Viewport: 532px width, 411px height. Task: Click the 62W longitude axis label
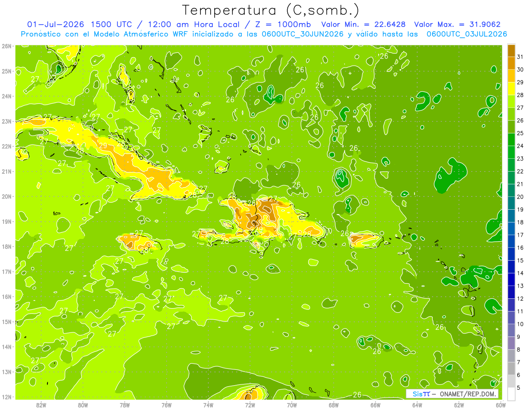(x=459, y=405)
